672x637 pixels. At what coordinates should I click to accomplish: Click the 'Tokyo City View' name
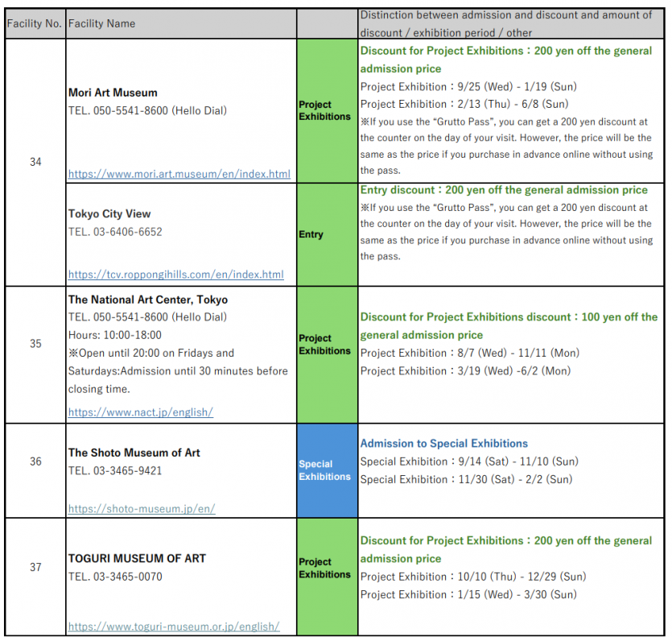[x=109, y=213]
